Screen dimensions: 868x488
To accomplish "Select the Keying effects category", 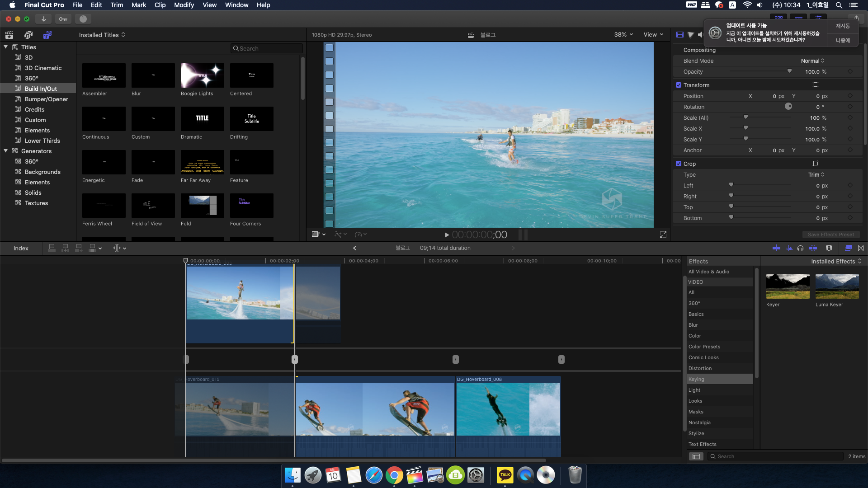I will 720,379.
